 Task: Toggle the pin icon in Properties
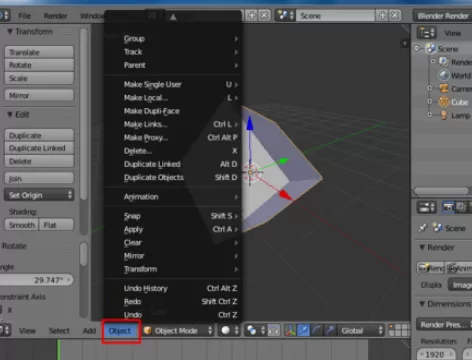pos(423,228)
